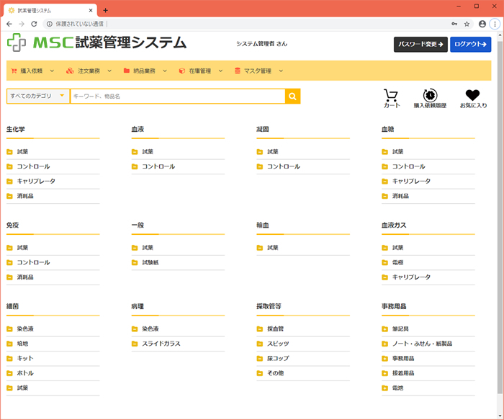Expand the マスタ管理 menu
504x420 pixels.
point(258,71)
